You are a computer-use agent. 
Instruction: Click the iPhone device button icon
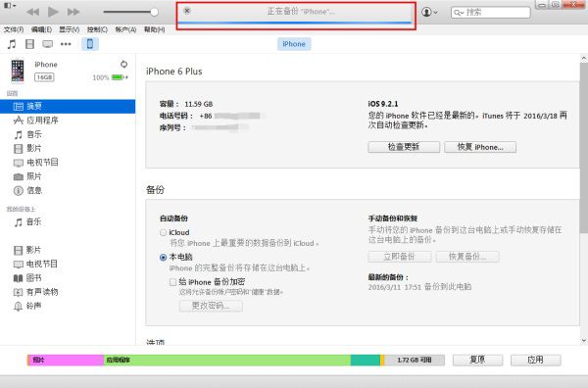(90, 44)
